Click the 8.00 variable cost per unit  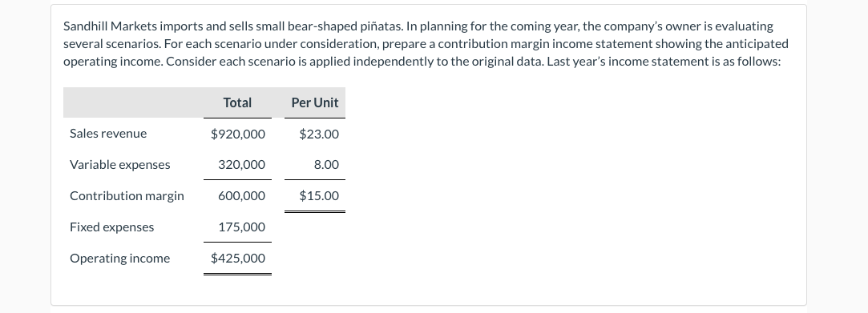(326, 165)
